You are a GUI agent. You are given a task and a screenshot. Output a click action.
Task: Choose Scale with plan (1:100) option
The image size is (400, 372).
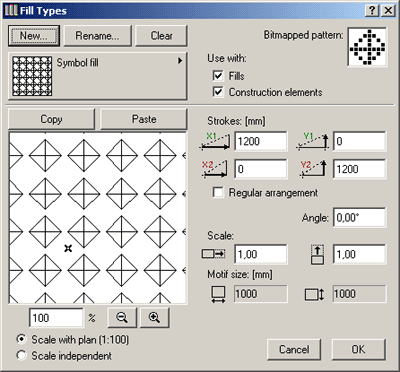pos(21,339)
